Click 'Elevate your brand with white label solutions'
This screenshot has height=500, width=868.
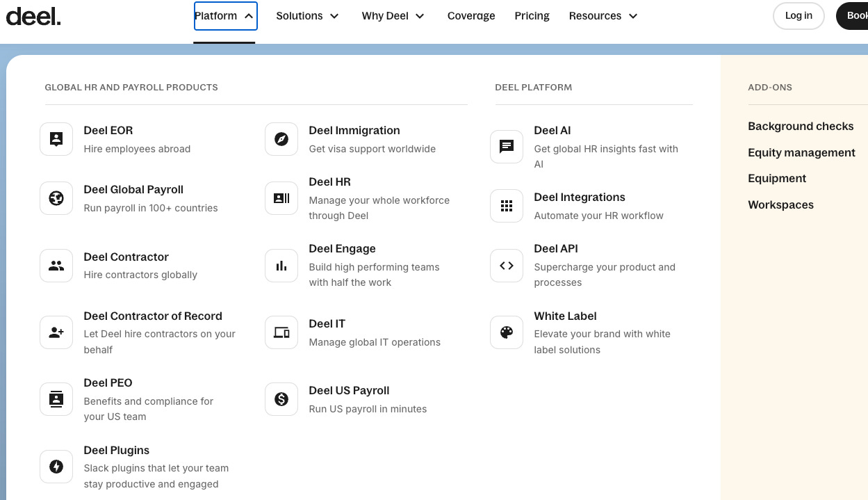coord(602,342)
